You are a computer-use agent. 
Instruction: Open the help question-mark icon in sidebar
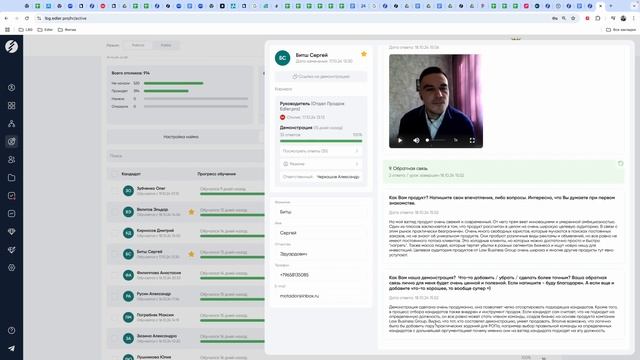pos(11,331)
